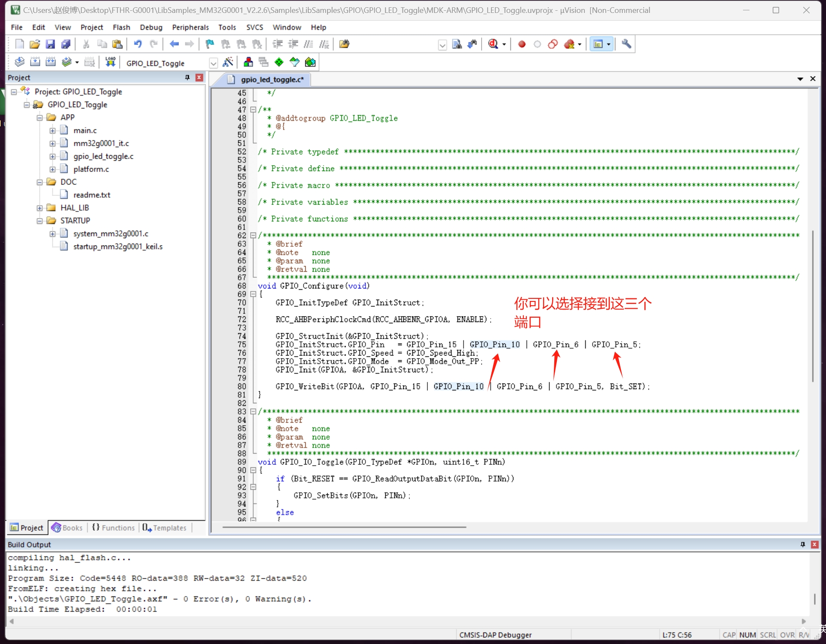This screenshot has height=644, width=826.
Task: Select startup_mm32g0001_keil.s file
Action: pyautogui.click(x=117, y=247)
